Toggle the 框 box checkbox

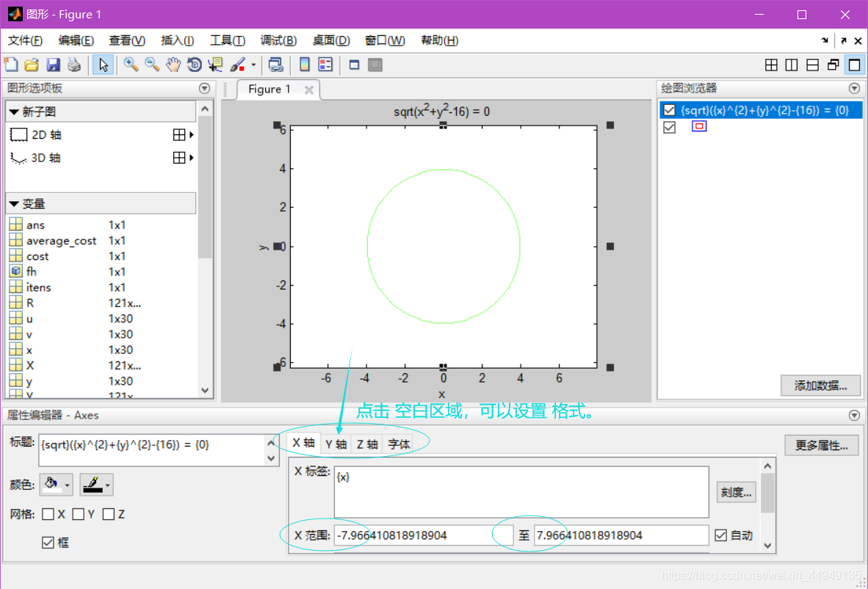click(x=48, y=543)
